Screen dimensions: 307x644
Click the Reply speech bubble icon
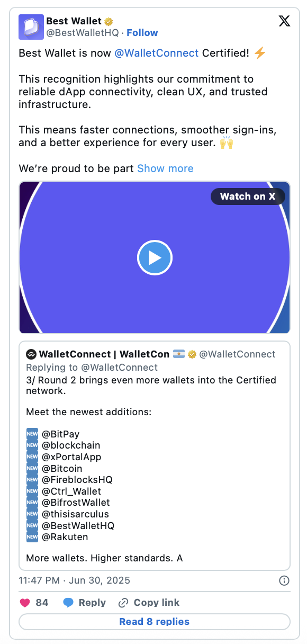pyautogui.click(x=69, y=603)
